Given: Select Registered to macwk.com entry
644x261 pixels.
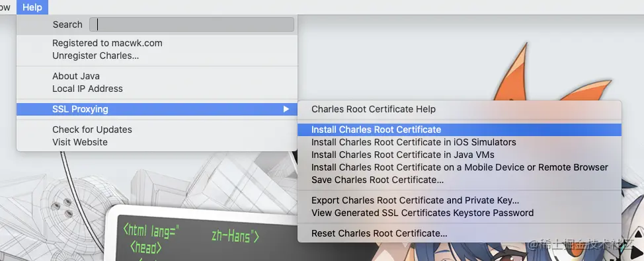Looking at the screenshot, I should pyautogui.click(x=157, y=43).
